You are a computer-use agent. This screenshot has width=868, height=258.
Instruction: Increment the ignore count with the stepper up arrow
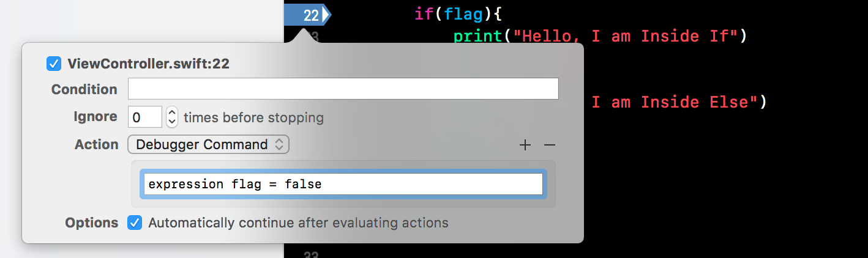click(x=172, y=112)
